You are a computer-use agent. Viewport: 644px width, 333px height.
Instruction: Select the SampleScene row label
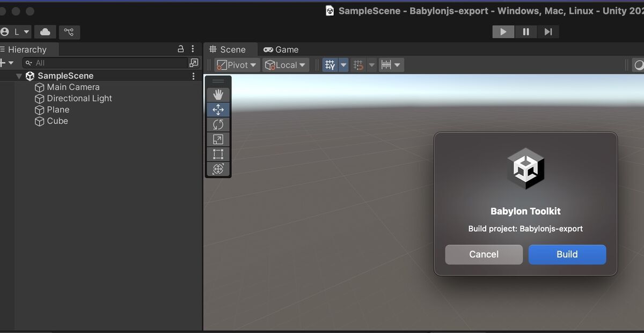coord(65,76)
